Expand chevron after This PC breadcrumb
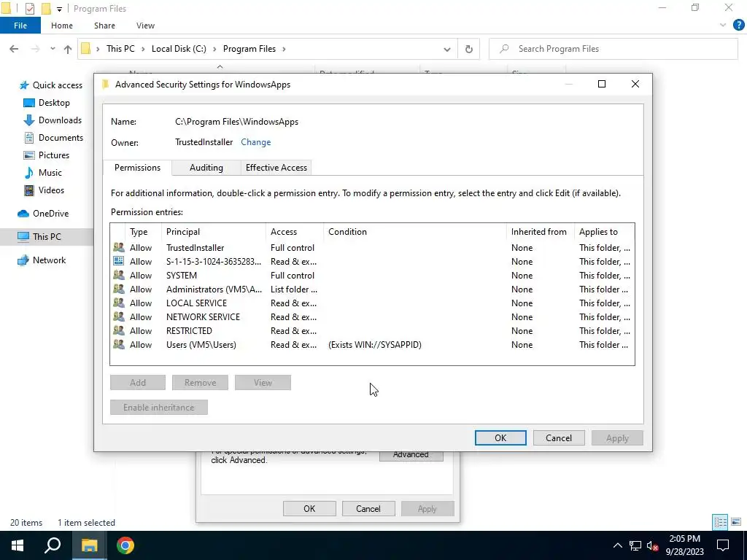747x560 pixels. coord(144,49)
